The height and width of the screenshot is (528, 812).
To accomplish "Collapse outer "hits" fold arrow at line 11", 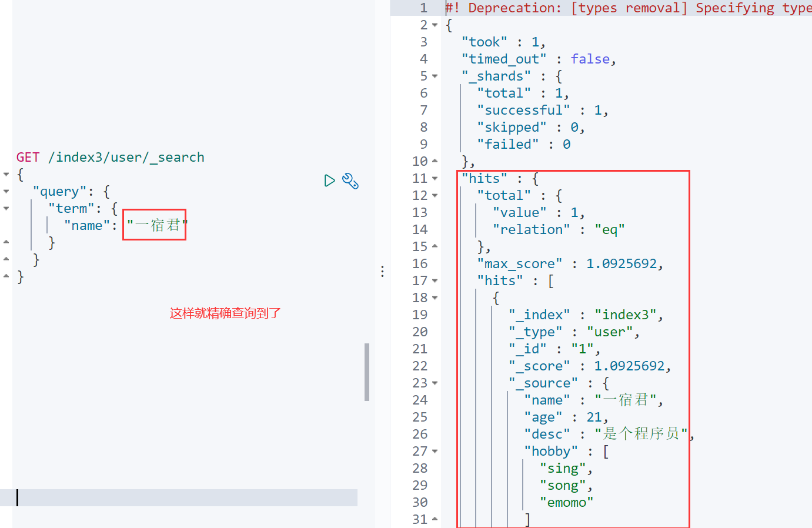I will pyautogui.click(x=435, y=179).
